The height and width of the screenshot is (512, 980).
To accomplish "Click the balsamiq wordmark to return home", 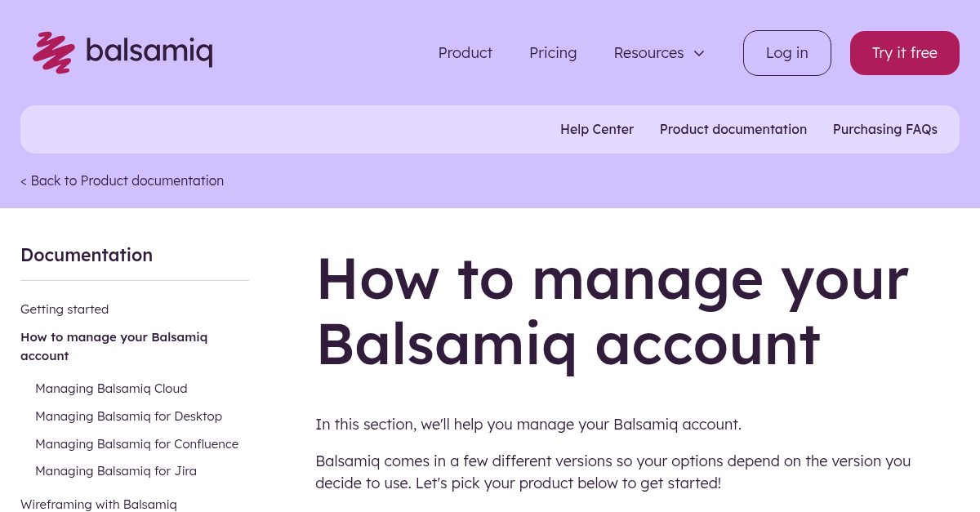I will pyautogui.click(x=150, y=52).
